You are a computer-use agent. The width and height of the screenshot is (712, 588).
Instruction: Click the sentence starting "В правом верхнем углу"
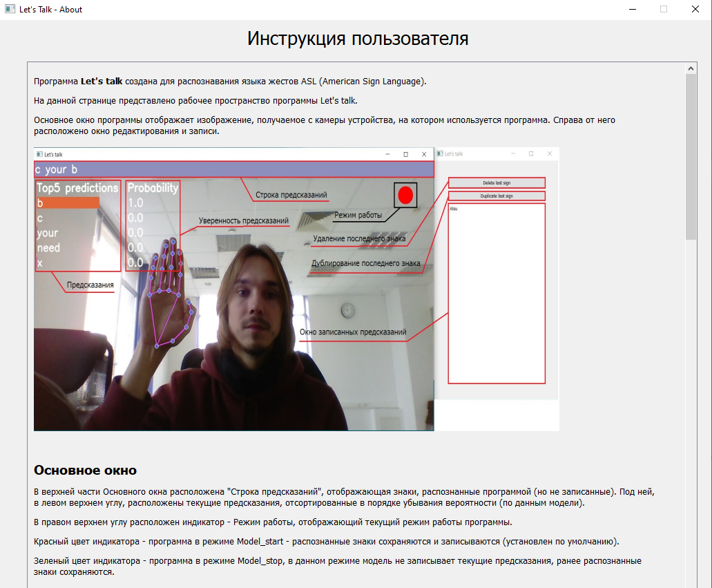[x=273, y=522]
